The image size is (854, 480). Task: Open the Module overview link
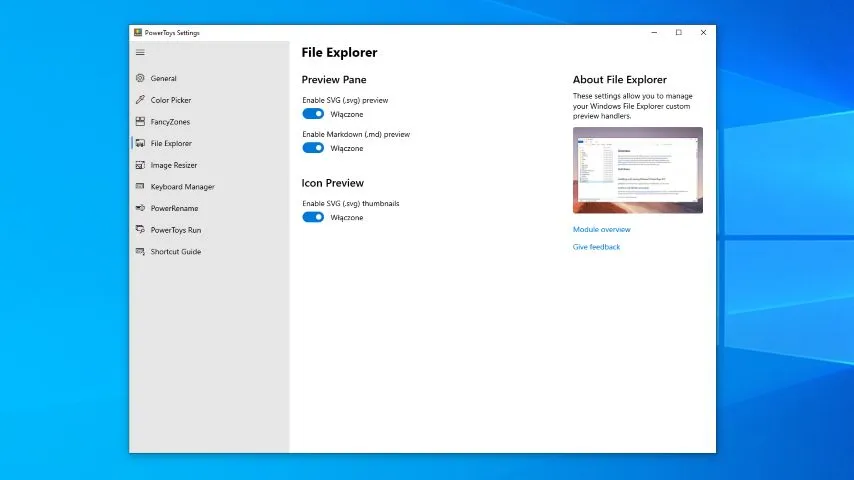(x=601, y=230)
